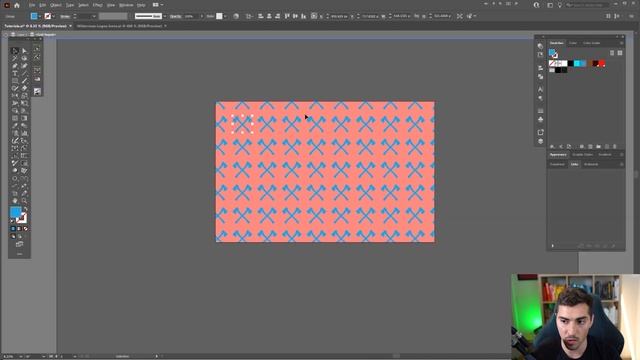This screenshot has height=360, width=640.
Task: Switch to the Artboards tab
Action: pos(591,164)
